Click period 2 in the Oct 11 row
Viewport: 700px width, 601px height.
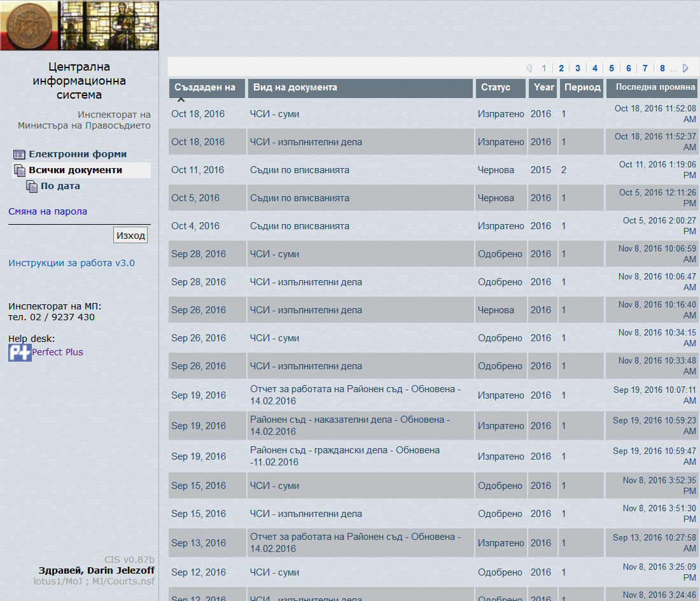[564, 170]
